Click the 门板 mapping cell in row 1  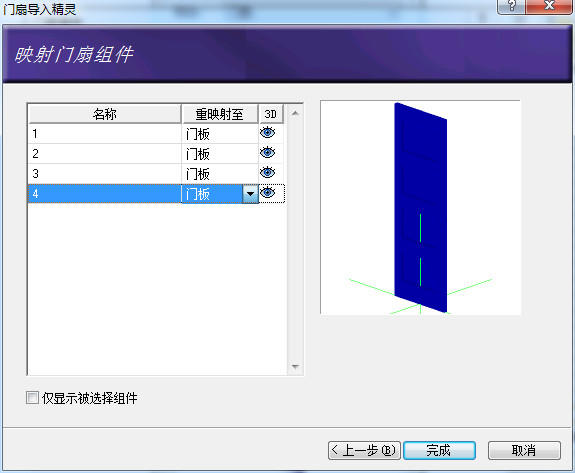[220, 134]
